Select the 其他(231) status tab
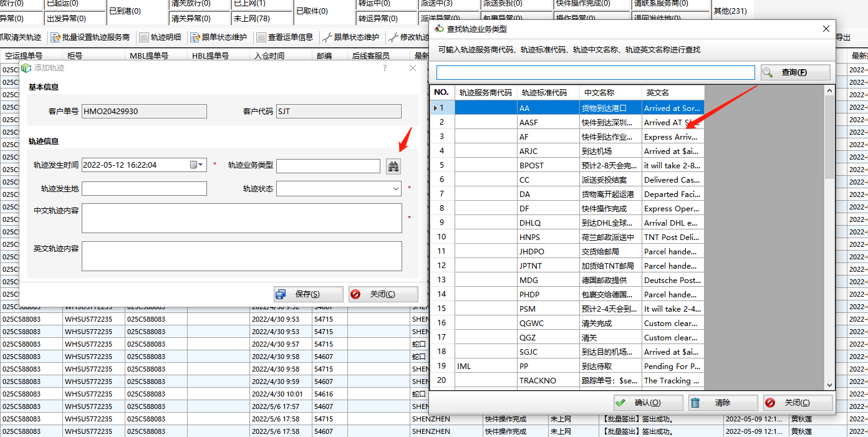The image size is (868, 437). [x=730, y=11]
